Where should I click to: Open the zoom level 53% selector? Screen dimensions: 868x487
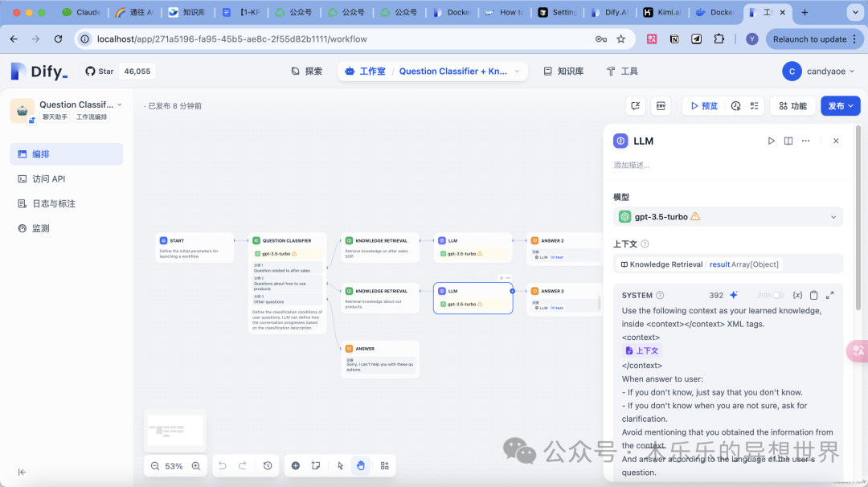pyautogui.click(x=174, y=466)
